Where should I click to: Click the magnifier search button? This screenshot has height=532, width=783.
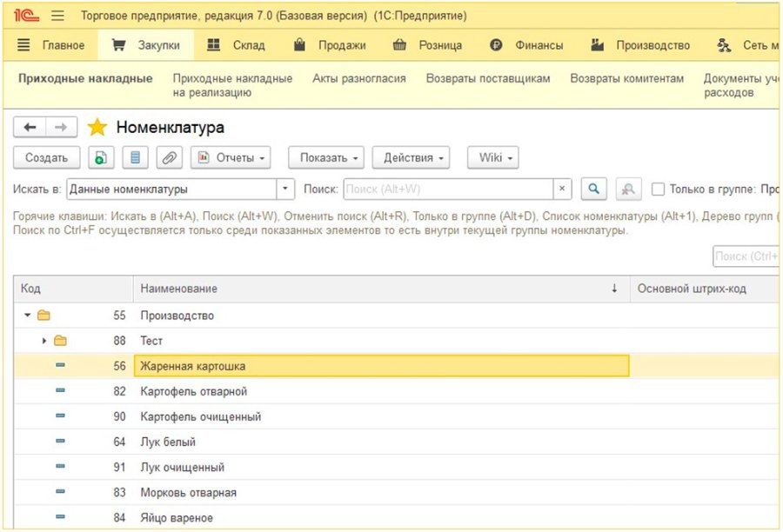coord(593,190)
